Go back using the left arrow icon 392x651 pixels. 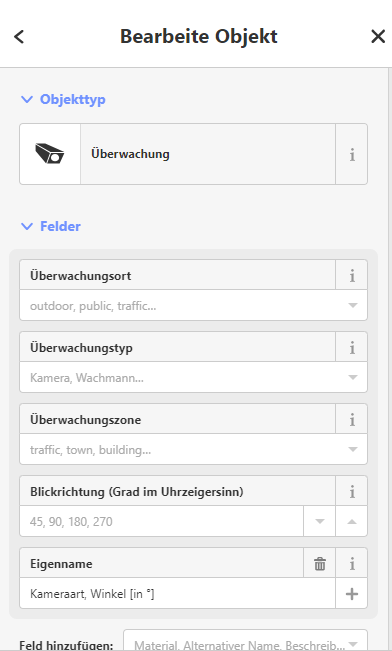tap(19, 37)
